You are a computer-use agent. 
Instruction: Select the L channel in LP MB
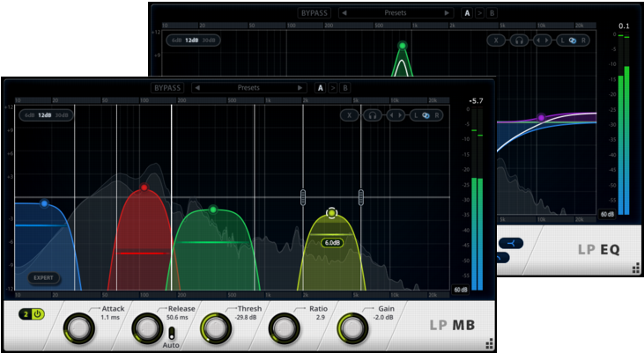pos(416,115)
